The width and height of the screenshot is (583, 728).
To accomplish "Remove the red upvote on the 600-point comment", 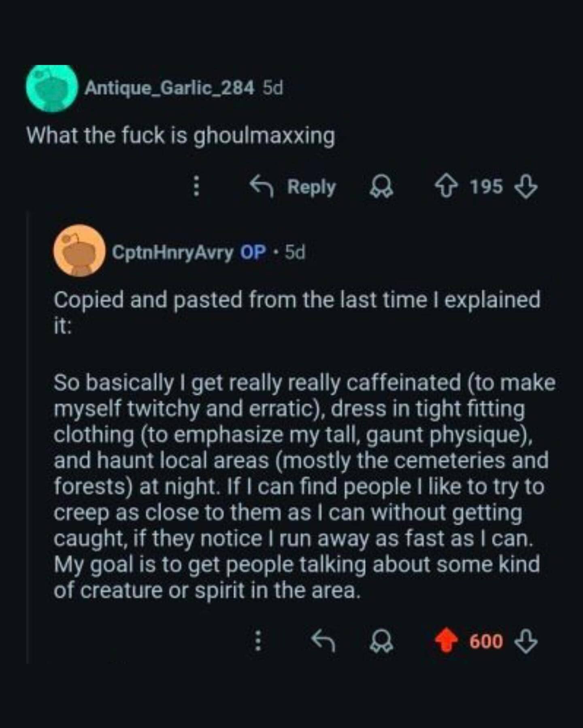I will [446, 641].
